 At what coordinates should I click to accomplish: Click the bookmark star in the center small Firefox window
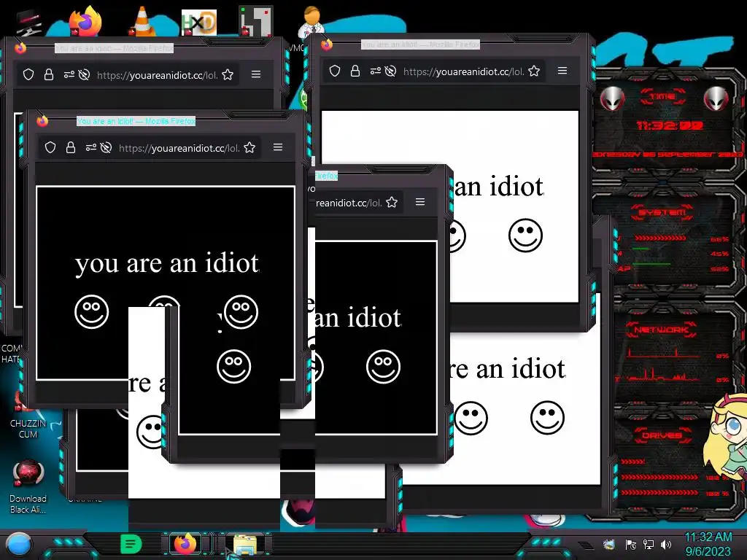pyautogui.click(x=392, y=203)
